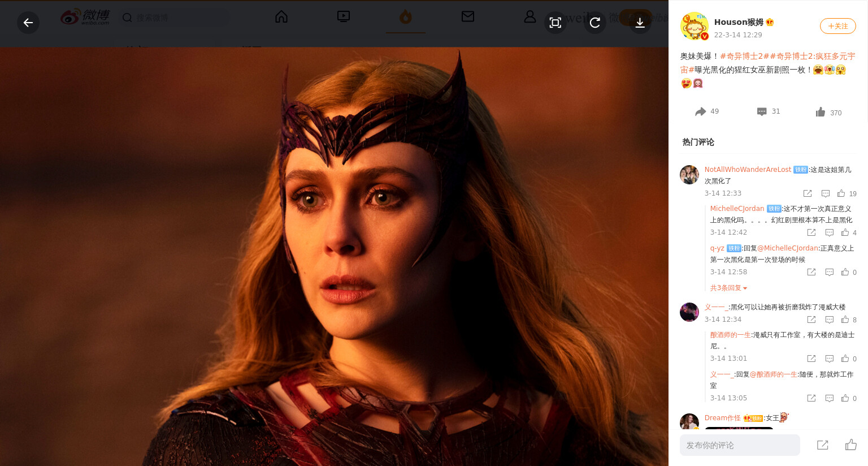Select the post timestamp 22-3-14 12:29
Image resolution: width=868 pixels, height=466 pixels.
pyautogui.click(x=738, y=35)
